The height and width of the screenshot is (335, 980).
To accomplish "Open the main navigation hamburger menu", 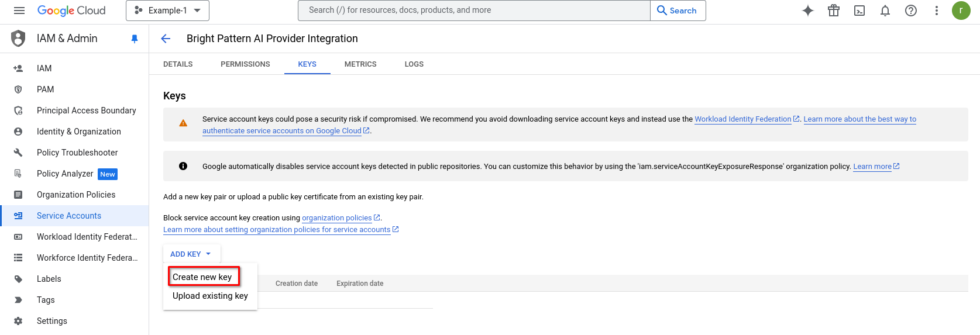I will pos(19,11).
